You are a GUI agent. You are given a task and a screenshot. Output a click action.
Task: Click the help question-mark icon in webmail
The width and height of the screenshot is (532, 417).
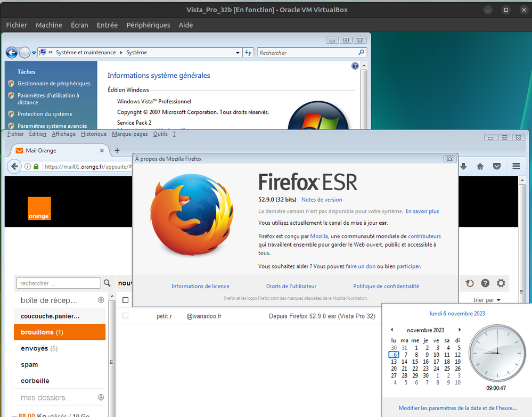[485, 283]
